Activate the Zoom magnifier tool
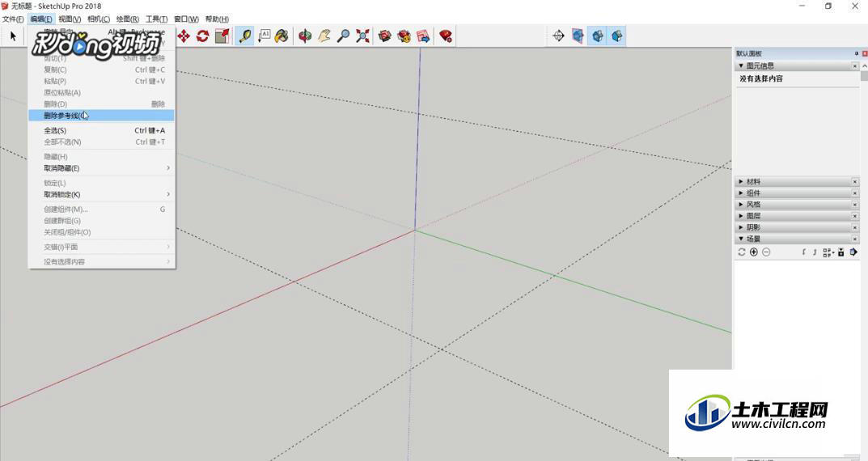This screenshot has width=868, height=461. click(343, 36)
